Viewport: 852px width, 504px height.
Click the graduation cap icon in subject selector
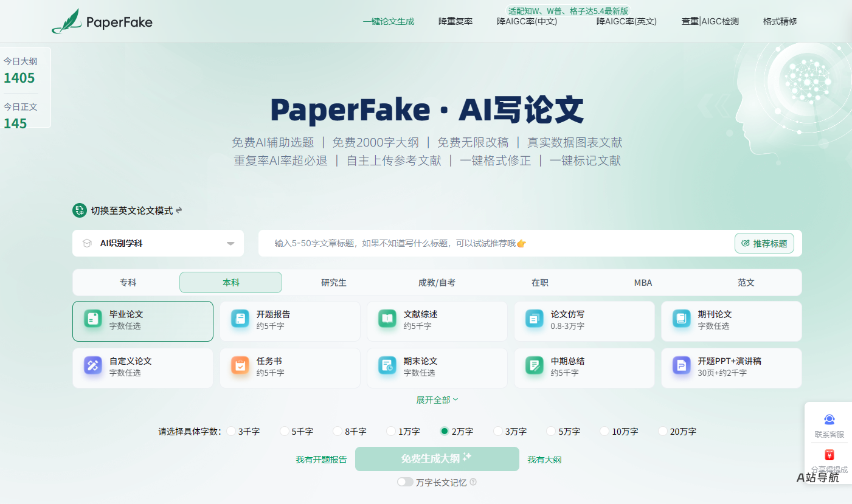click(x=87, y=243)
